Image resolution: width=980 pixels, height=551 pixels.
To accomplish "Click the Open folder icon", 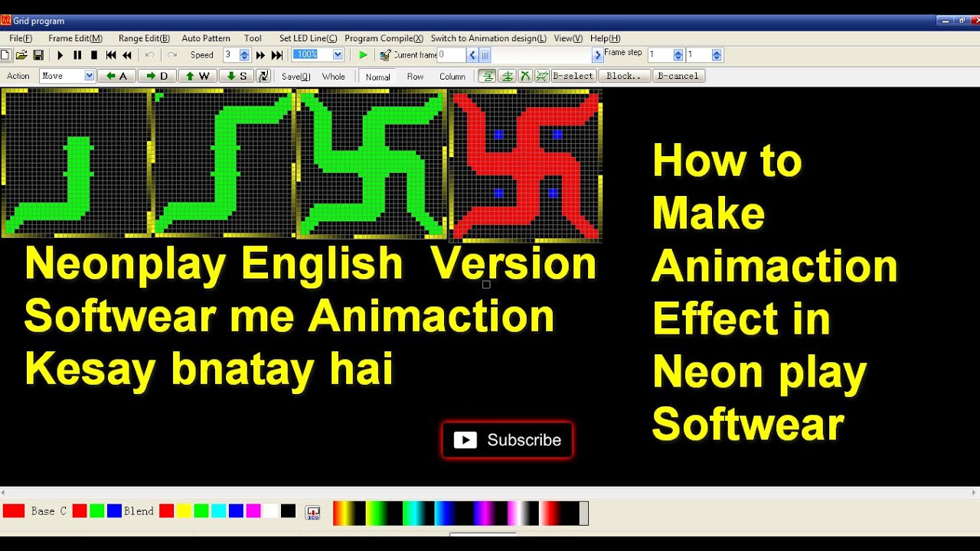I will coord(21,55).
